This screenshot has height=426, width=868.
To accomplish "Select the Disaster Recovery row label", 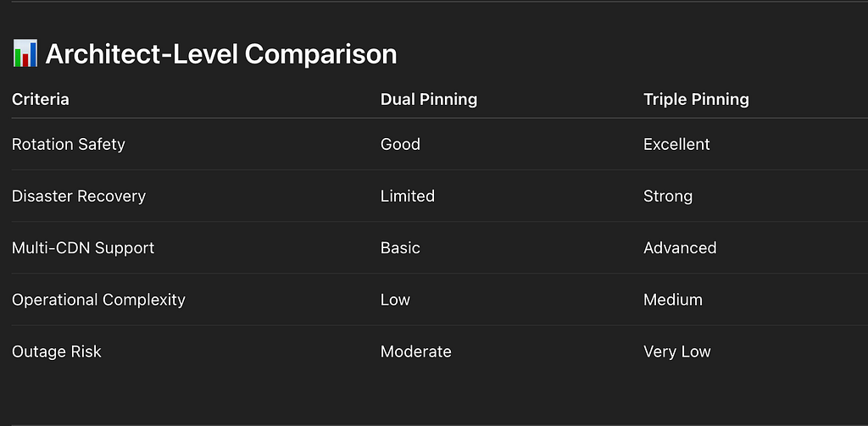I will point(79,196).
